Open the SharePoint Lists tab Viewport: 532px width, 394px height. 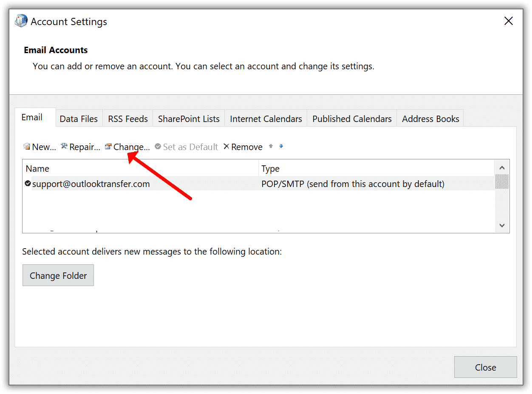[189, 119]
